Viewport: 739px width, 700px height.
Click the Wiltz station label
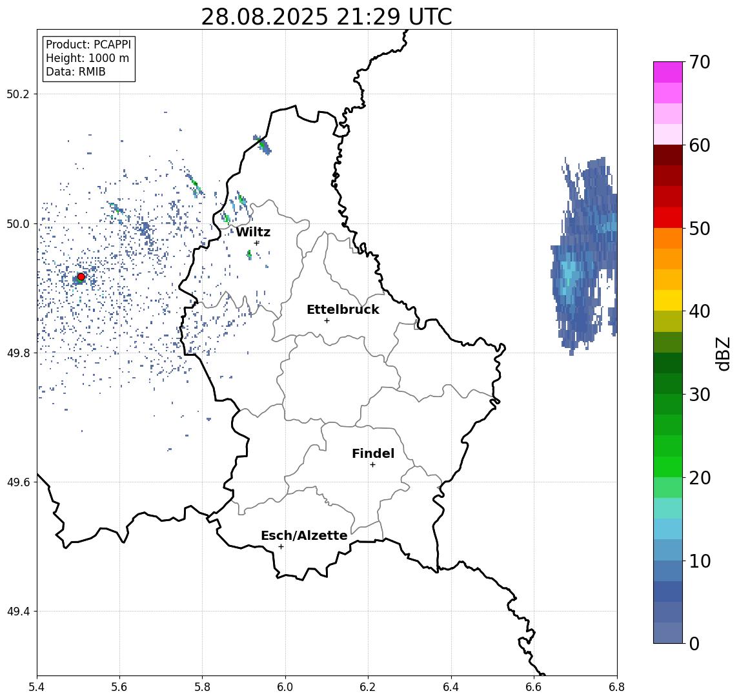[x=253, y=232]
